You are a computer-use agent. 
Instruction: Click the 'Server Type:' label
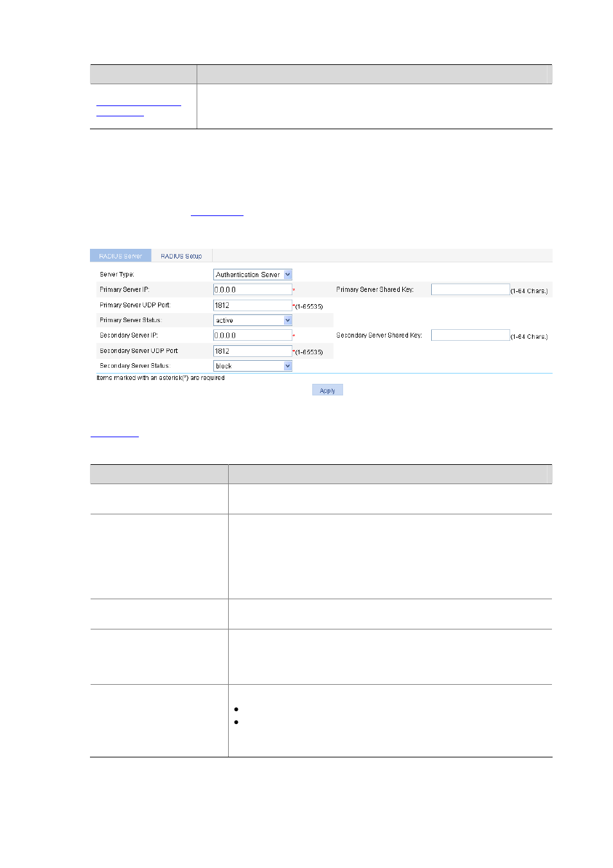tap(117, 275)
